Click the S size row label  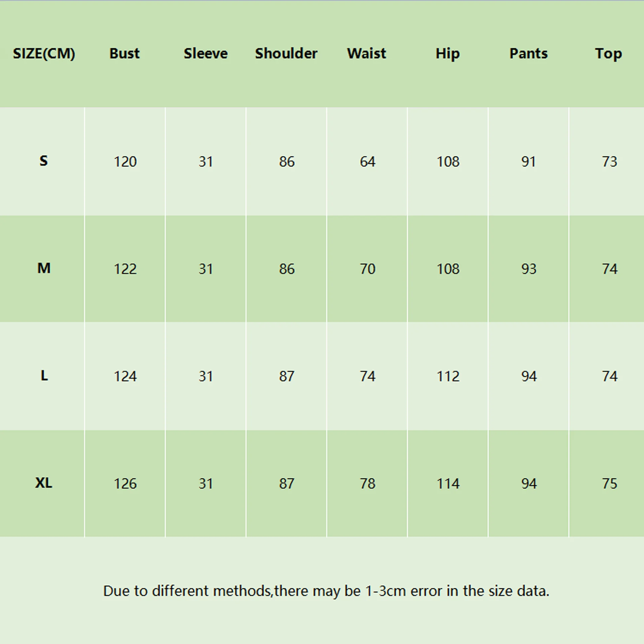(x=44, y=161)
